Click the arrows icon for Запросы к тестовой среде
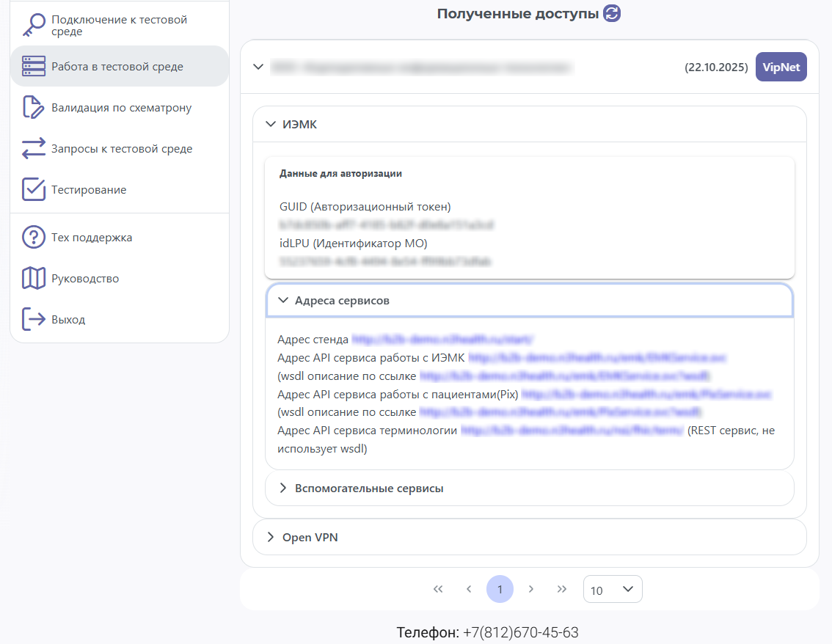 [x=34, y=149]
